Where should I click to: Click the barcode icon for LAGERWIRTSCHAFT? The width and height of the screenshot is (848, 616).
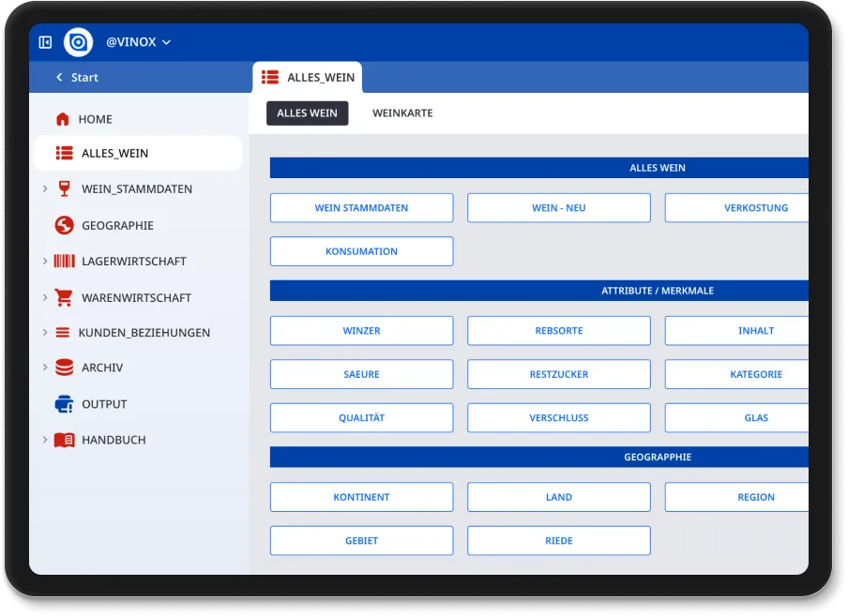coord(64,262)
